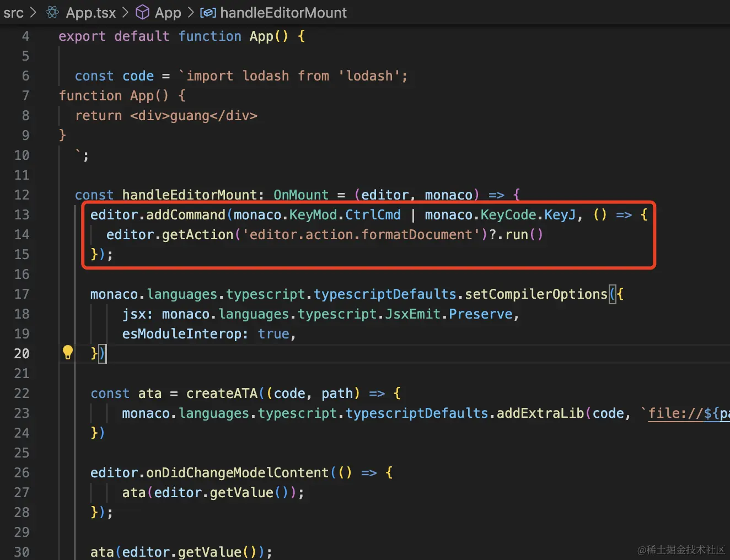Click the handleEditorMount variable icon in breadcrumb
The height and width of the screenshot is (560, 730).
point(208,13)
